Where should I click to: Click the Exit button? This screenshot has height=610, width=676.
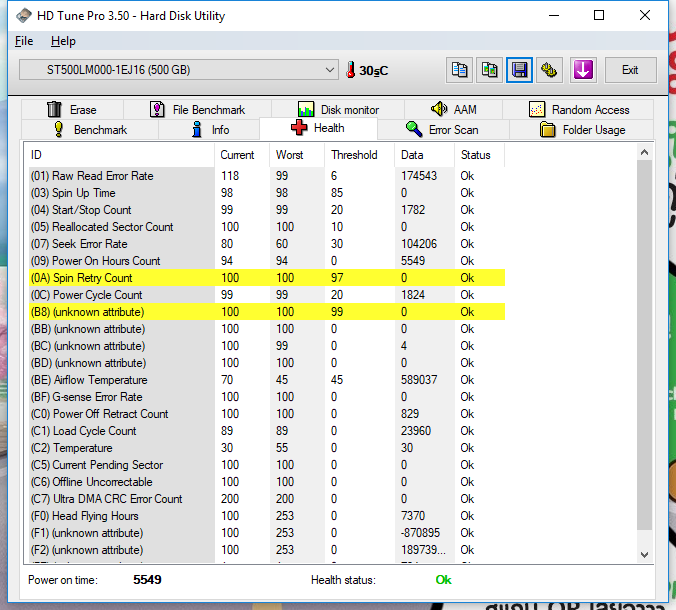pyautogui.click(x=630, y=70)
